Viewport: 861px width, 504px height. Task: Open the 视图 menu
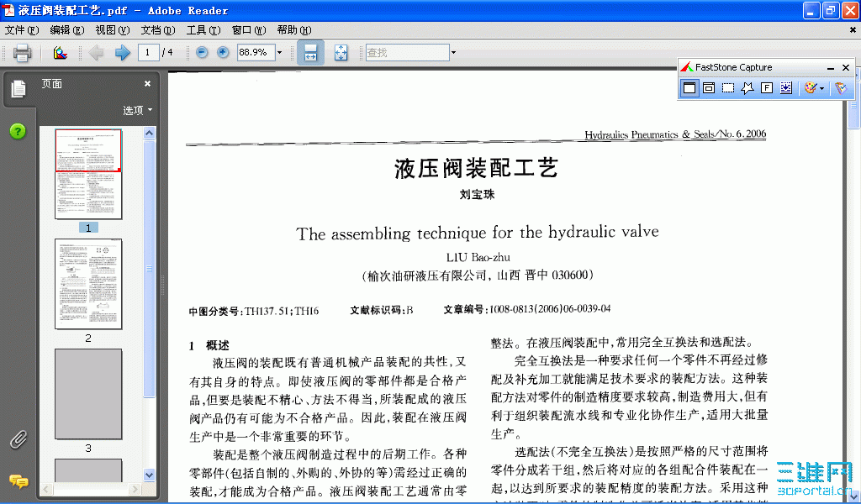(x=113, y=30)
